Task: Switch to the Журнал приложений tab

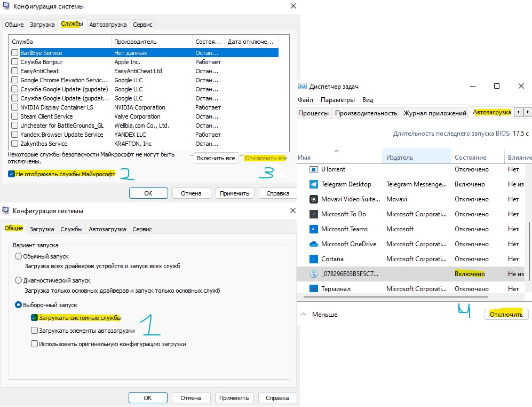Action: coord(435,113)
